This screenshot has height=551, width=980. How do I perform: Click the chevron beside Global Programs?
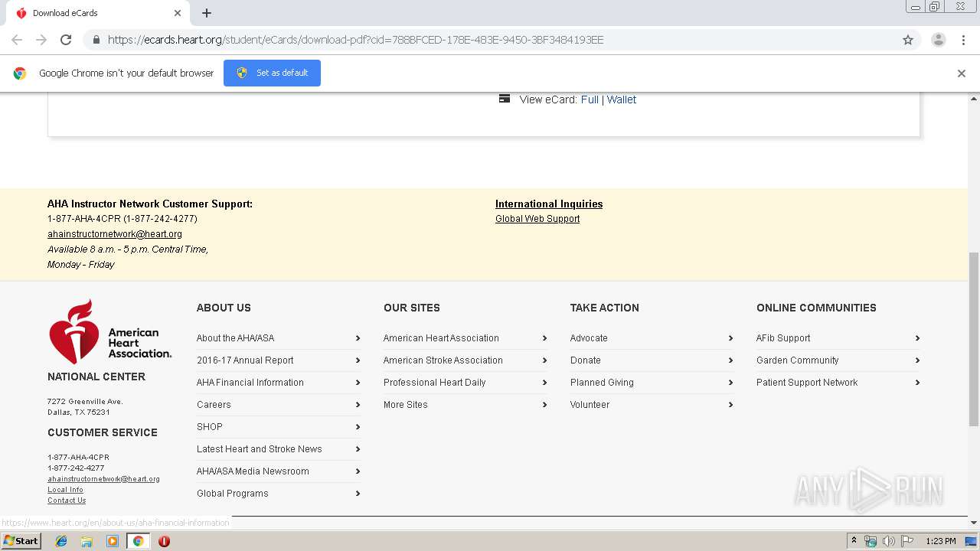coord(358,494)
